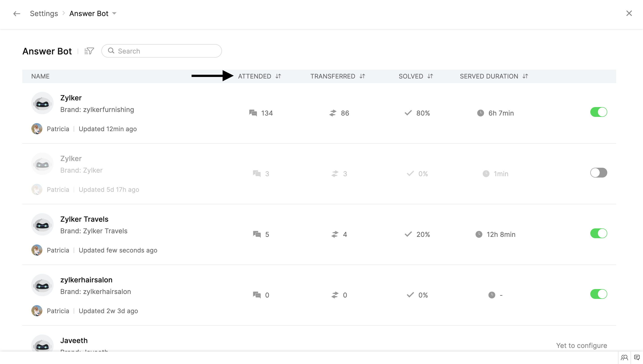
Task: Open the filter list icon
Action: click(x=89, y=51)
